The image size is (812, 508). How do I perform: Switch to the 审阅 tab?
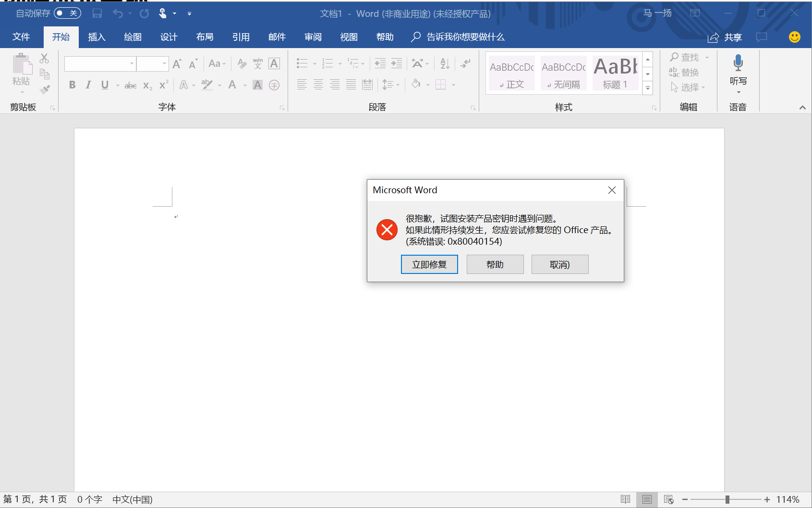click(x=313, y=37)
